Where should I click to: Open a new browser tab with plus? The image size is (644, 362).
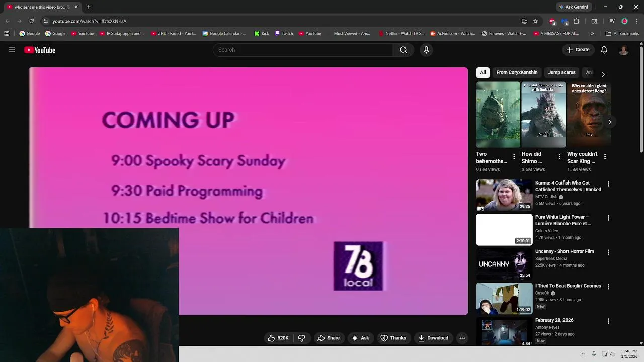(89, 7)
